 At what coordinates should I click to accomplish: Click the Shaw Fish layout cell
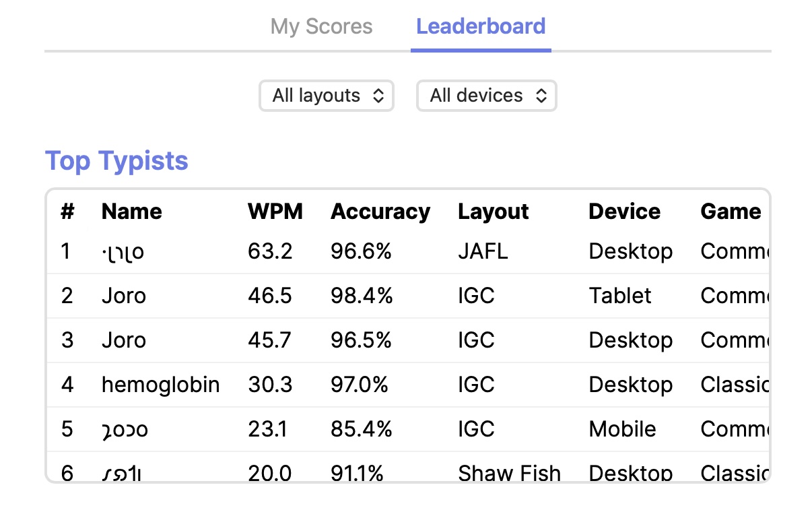[510, 474]
